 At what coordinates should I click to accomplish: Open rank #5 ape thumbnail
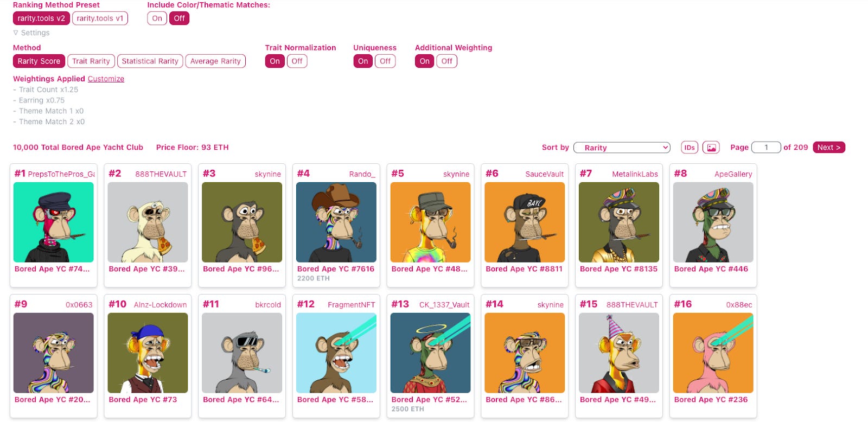431,222
